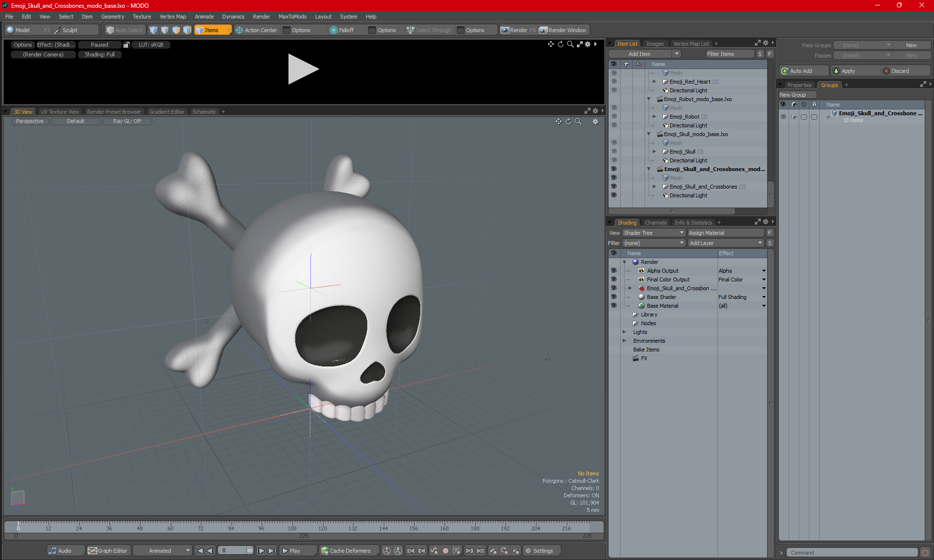Click the 3D viewport pan move icon
Screen dimensions: 934x560
pyautogui.click(x=558, y=122)
